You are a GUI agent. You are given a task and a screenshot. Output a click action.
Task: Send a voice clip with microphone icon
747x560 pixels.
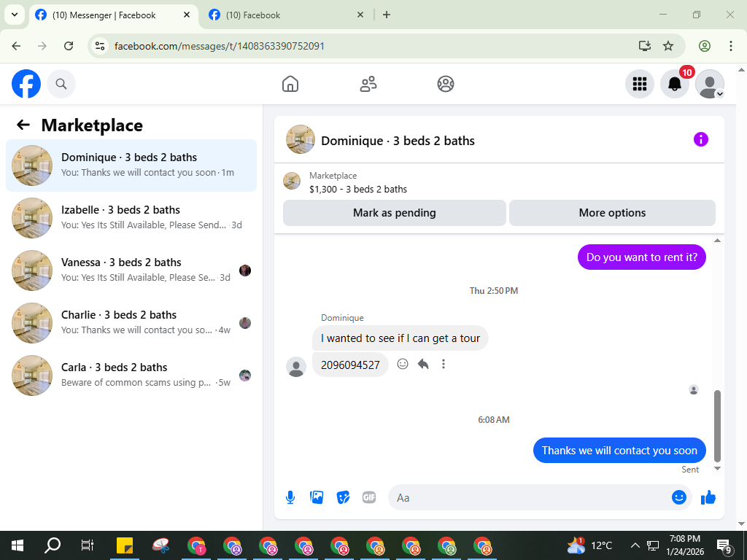(x=290, y=497)
